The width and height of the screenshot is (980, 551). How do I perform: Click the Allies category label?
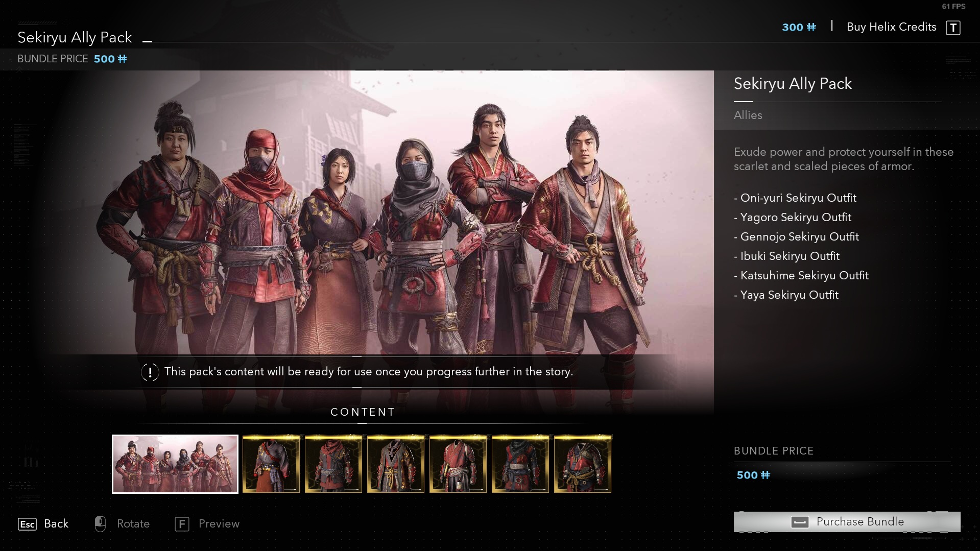click(x=748, y=115)
